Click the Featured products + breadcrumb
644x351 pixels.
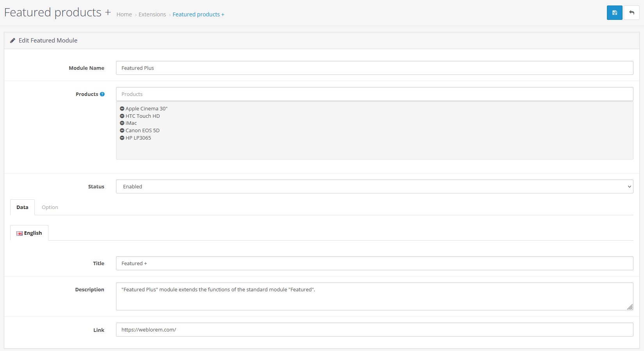pos(198,14)
